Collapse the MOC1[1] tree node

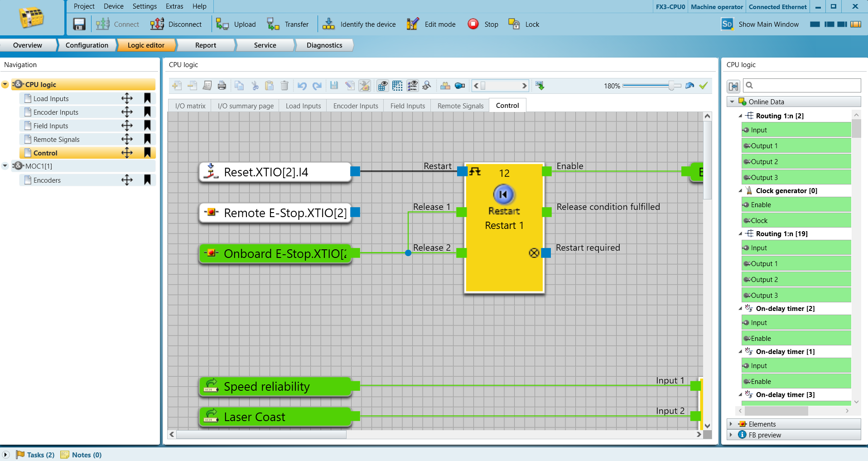point(5,166)
